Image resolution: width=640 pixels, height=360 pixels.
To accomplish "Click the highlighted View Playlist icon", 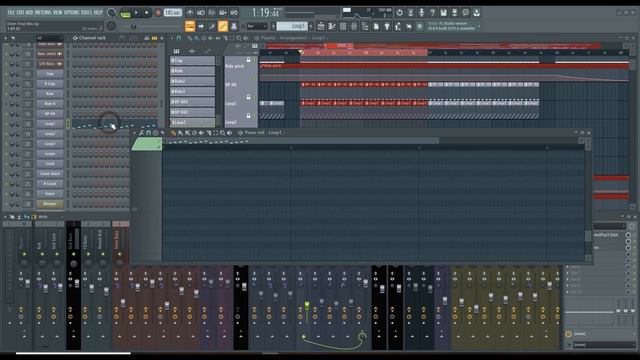I will click(190, 26).
